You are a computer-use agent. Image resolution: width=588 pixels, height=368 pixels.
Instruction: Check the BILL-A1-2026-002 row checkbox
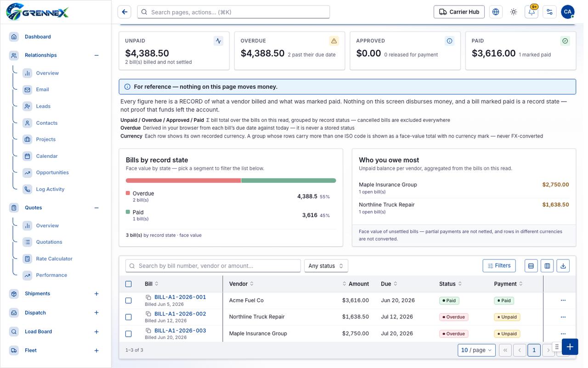(x=129, y=317)
